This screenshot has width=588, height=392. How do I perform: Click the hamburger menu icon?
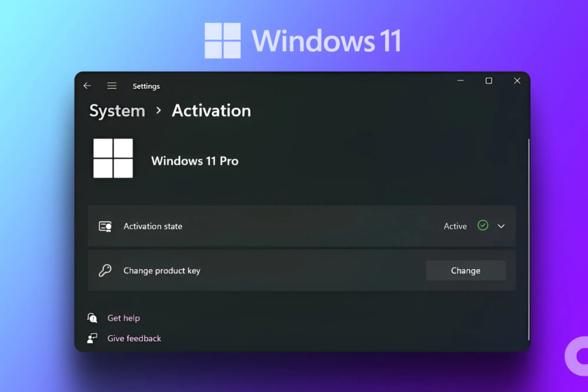(x=112, y=85)
